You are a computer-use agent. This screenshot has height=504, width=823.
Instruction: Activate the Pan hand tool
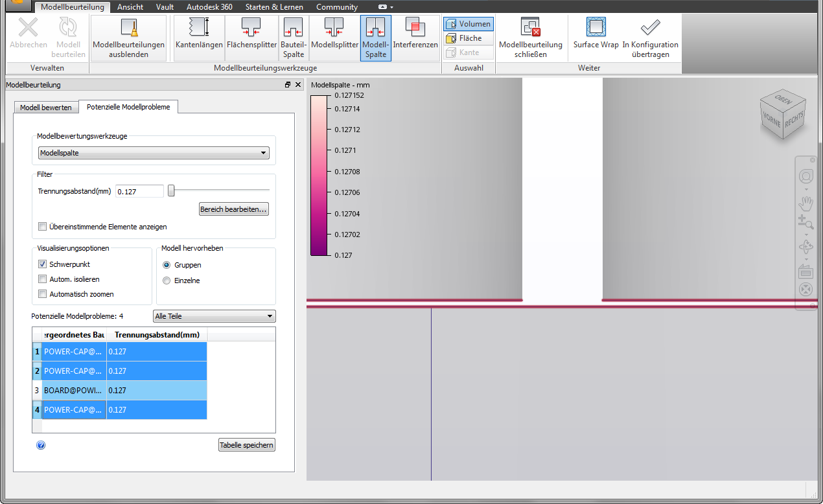click(806, 203)
